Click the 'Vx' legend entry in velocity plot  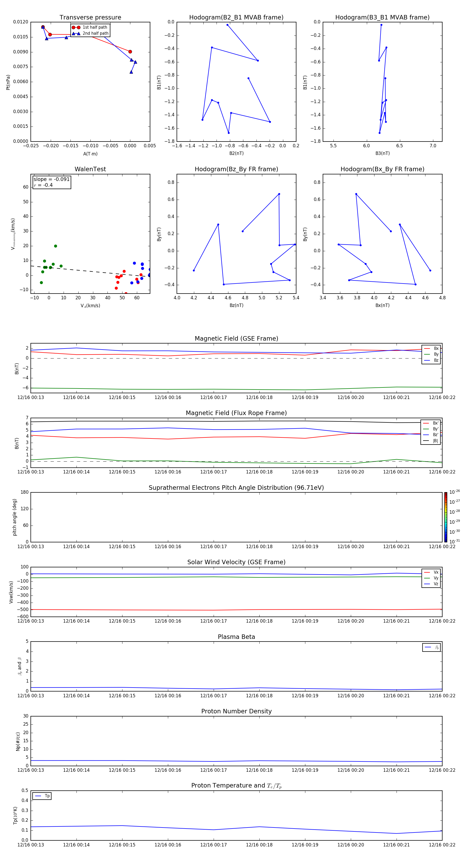[x=431, y=573]
